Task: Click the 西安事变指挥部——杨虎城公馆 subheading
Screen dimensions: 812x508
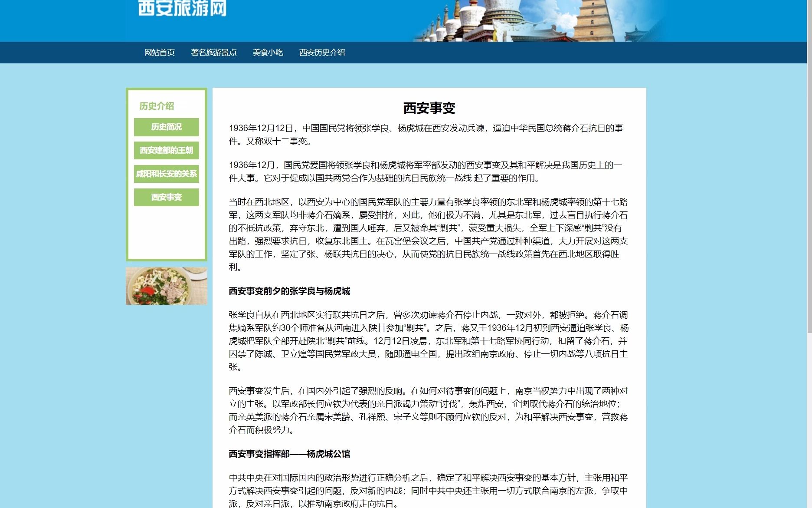Action: 290,454
